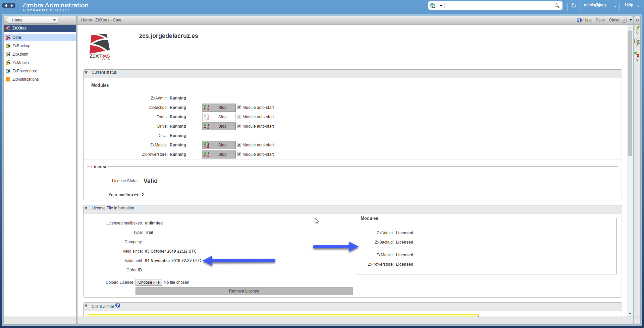Click the 'Valid' license status text
Screen dimensions: 644x328
tap(151, 181)
